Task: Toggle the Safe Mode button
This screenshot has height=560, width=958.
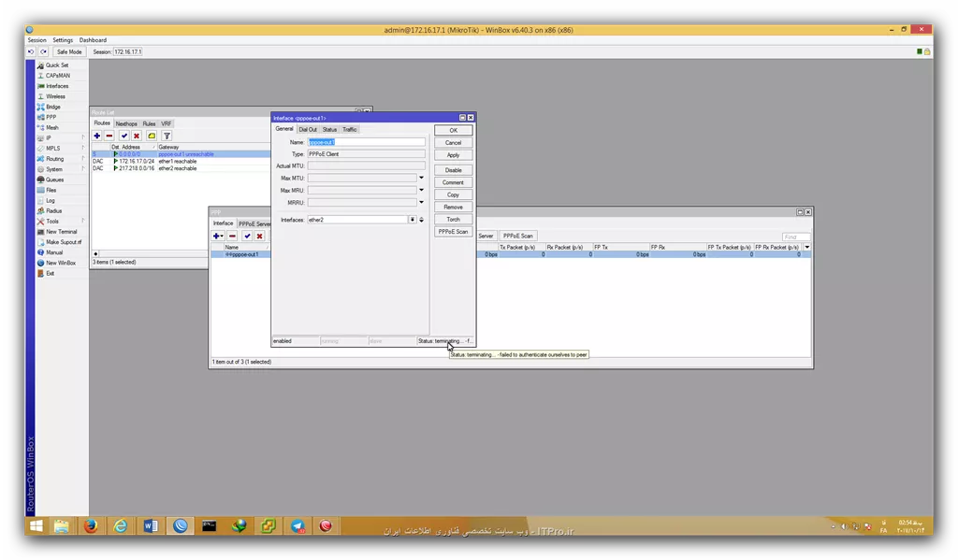Action: tap(69, 52)
